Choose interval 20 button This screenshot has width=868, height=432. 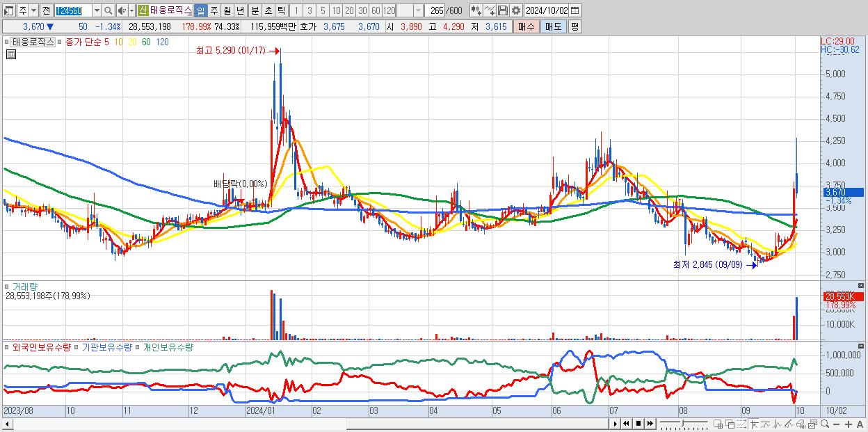click(x=349, y=10)
